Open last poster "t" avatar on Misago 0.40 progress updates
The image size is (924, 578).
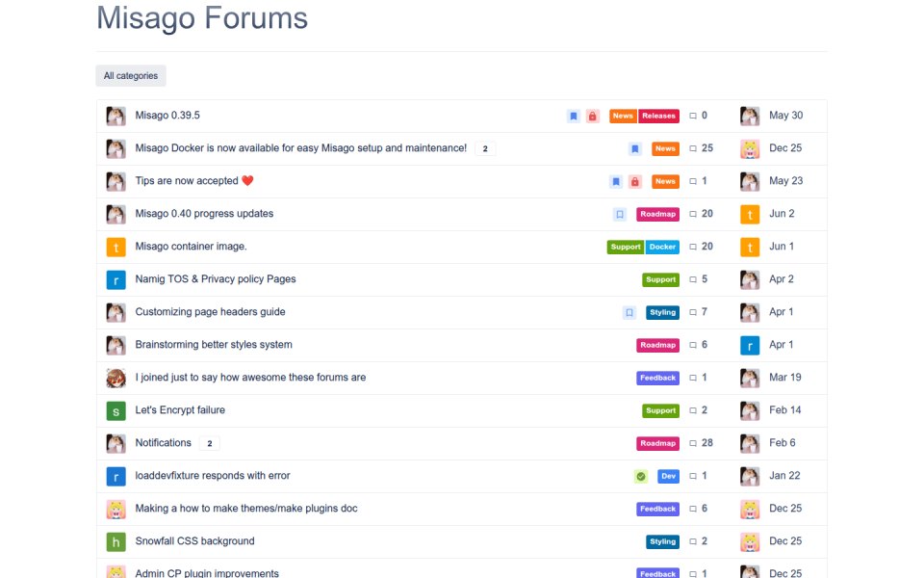750,214
